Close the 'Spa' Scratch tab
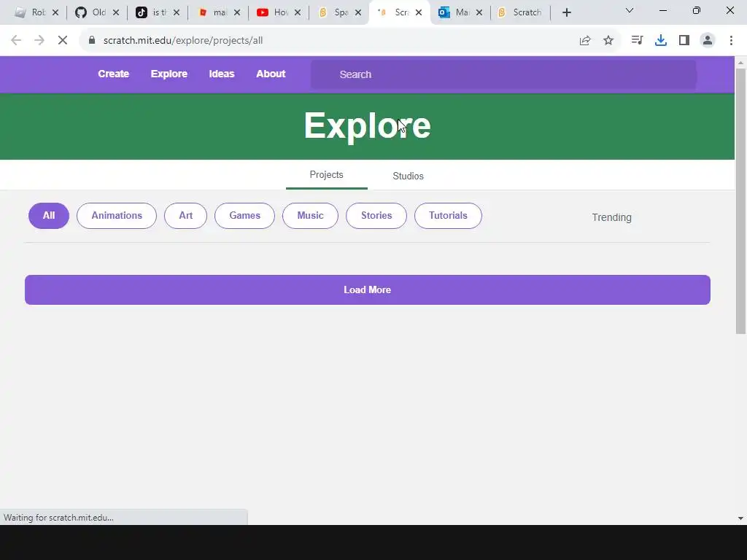This screenshot has width=747, height=560. pos(358,13)
